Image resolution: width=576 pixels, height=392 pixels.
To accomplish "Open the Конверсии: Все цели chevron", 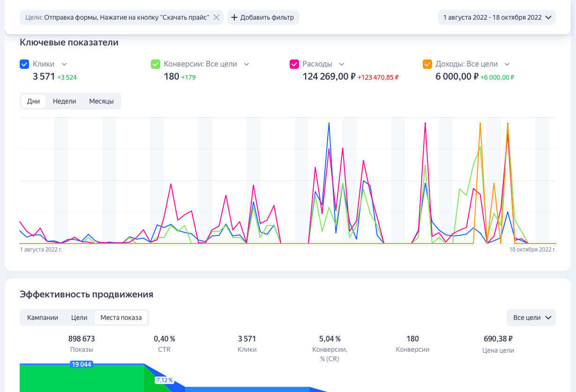I will (247, 64).
